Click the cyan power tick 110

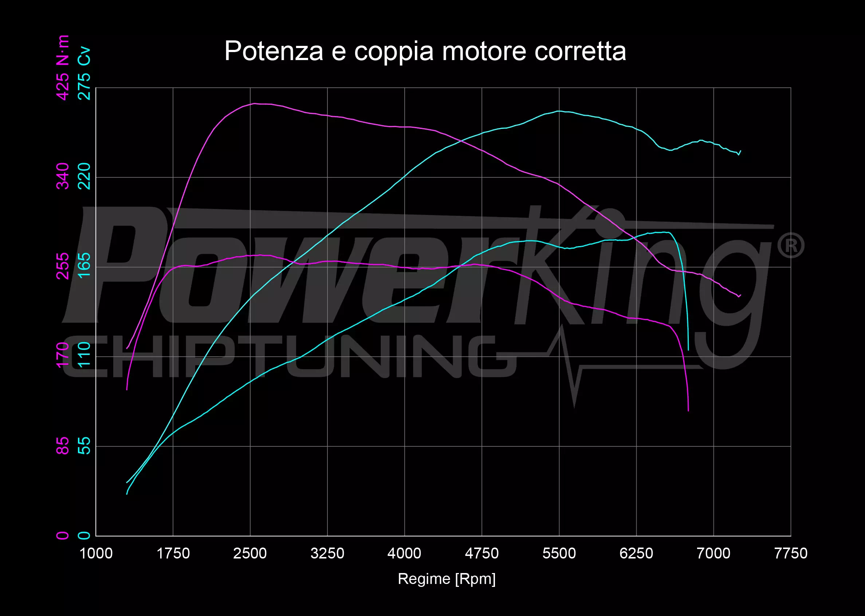pos(84,355)
